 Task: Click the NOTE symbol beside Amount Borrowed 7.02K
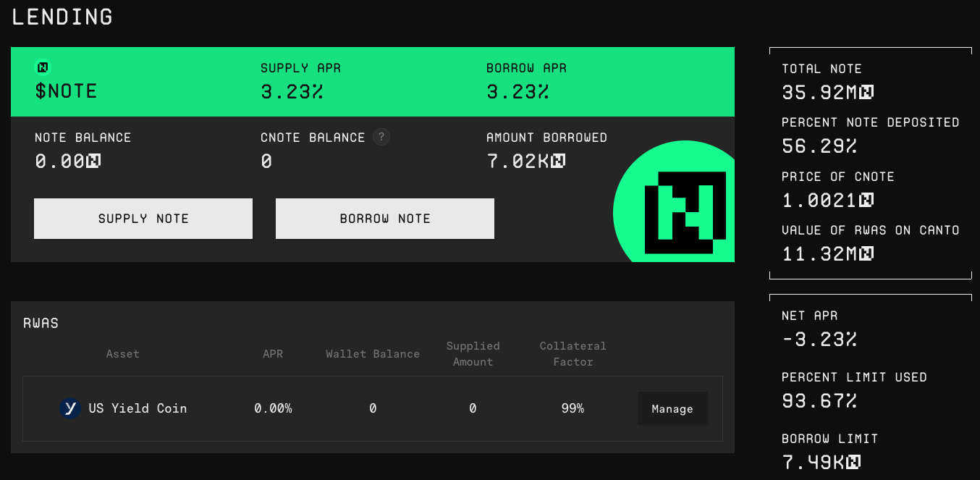point(557,161)
